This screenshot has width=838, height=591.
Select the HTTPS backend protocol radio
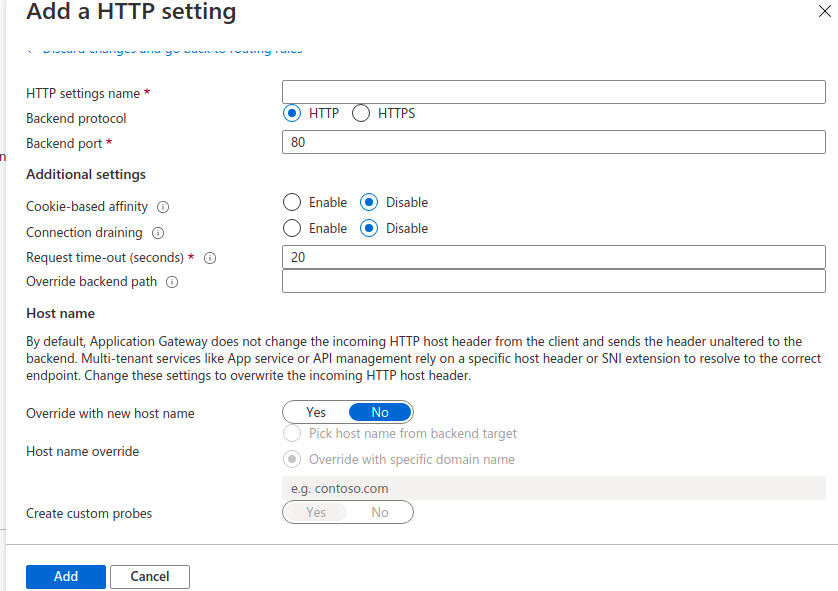(361, 113)
